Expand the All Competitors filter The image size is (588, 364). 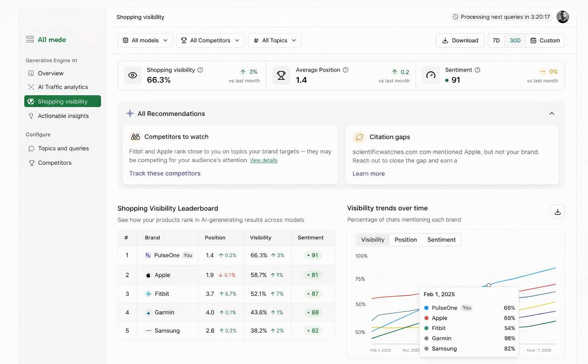pos(210,41)
